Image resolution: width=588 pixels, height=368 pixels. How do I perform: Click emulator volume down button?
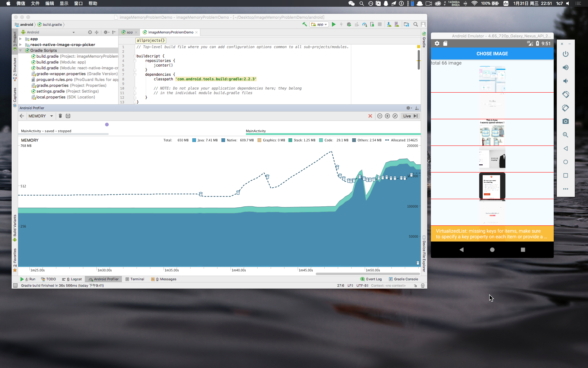[566, 81]
